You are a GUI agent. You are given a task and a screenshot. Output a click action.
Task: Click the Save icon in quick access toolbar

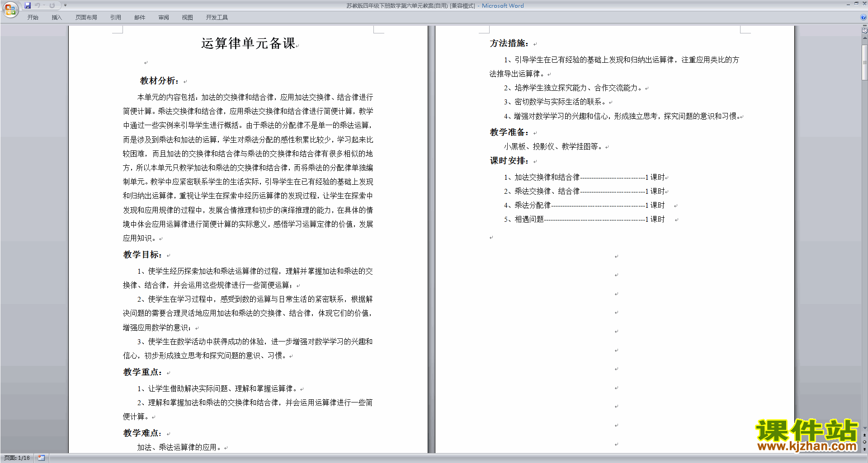tap(28, 5)
